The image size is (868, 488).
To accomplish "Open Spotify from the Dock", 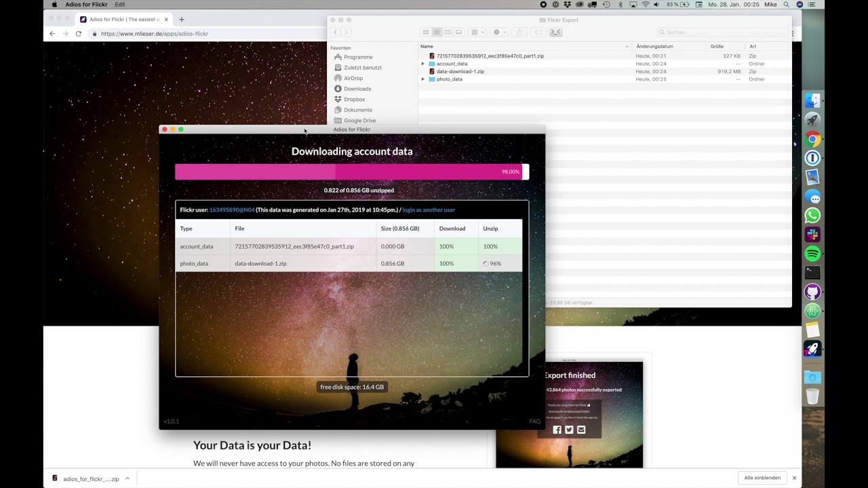I will click(812, 253).
